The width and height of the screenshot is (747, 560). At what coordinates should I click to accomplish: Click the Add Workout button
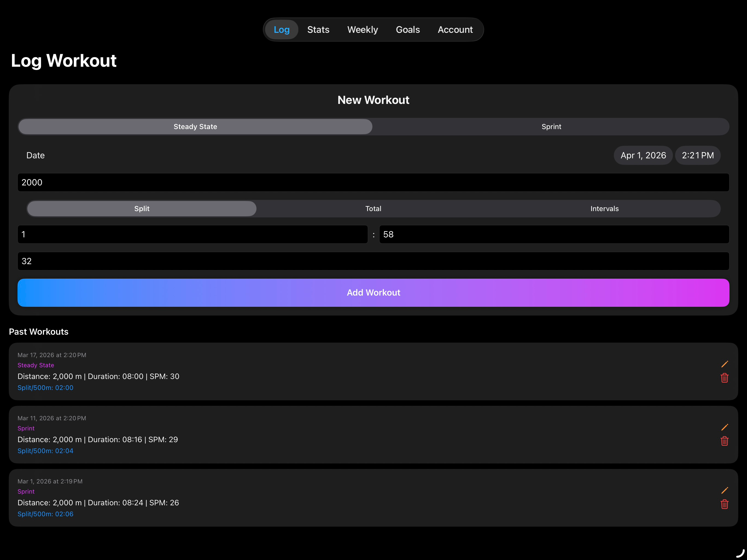pos(373,293)
